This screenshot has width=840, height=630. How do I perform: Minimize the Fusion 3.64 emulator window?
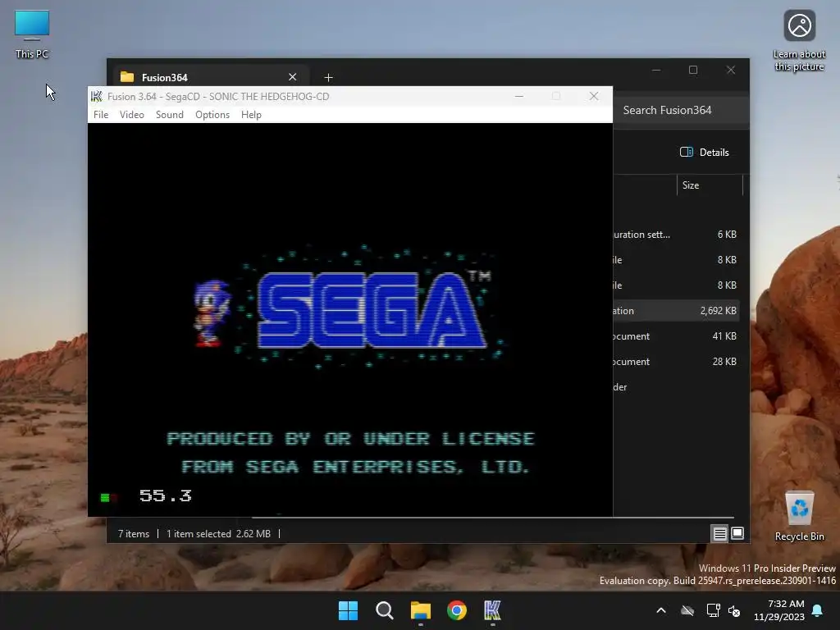tap(519, 97)
